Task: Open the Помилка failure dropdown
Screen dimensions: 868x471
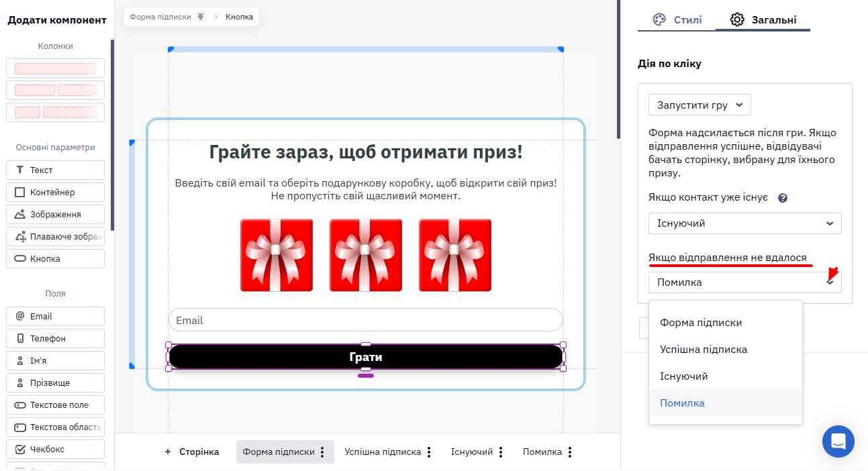Action: pos(744,282)
